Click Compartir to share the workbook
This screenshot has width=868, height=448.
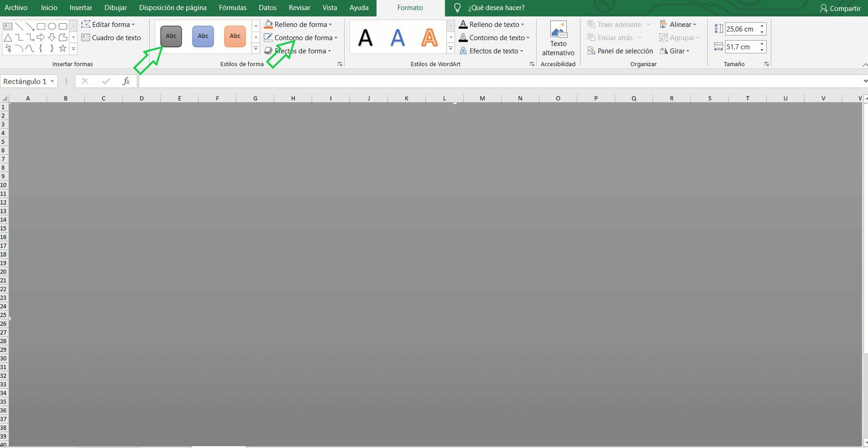coord(840,8)
